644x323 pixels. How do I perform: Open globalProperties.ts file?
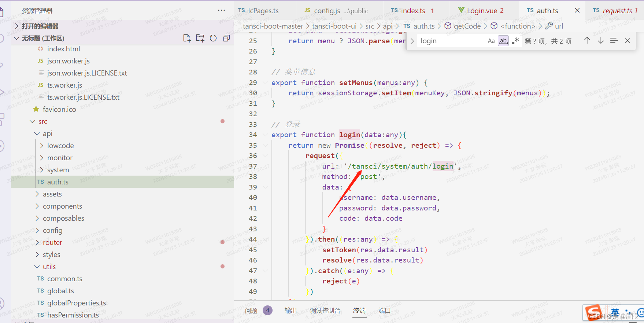(76, 303)
